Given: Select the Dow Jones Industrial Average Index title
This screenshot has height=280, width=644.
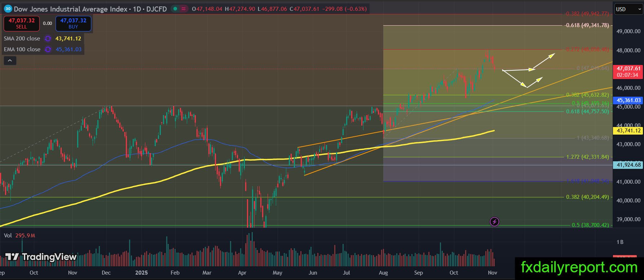Looking at the screenshot, I should (x=71, y=9).
